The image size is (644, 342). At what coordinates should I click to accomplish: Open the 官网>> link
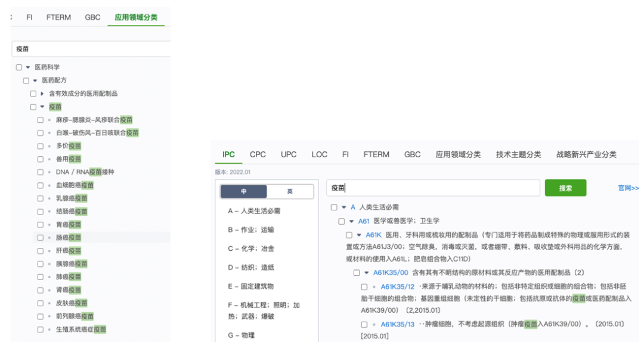[x=628, y=188]
